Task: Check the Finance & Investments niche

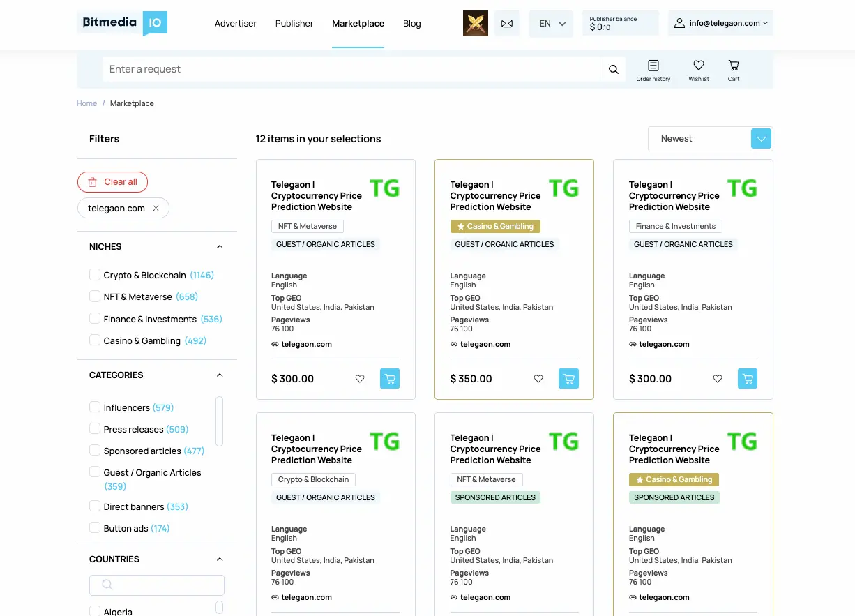Action: click(x=95, y=318)
